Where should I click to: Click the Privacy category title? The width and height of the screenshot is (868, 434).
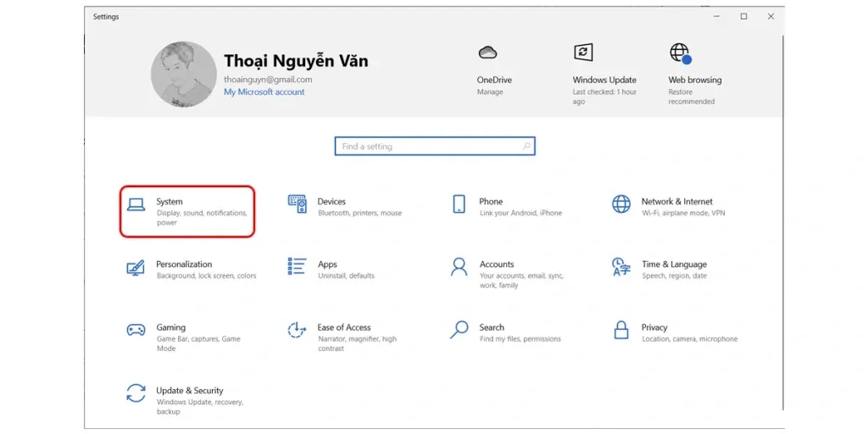654,327
